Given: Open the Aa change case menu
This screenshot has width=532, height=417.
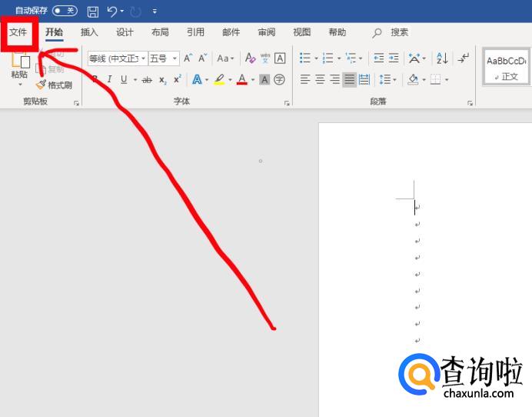Looking at the screenshot, I should 225,58.
